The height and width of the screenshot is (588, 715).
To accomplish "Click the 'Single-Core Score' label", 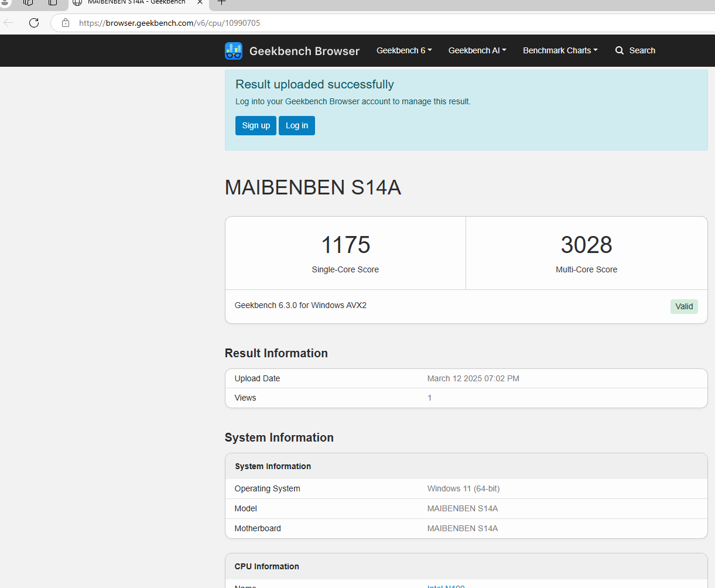I will pyautogui.click(x=345, y=269).
